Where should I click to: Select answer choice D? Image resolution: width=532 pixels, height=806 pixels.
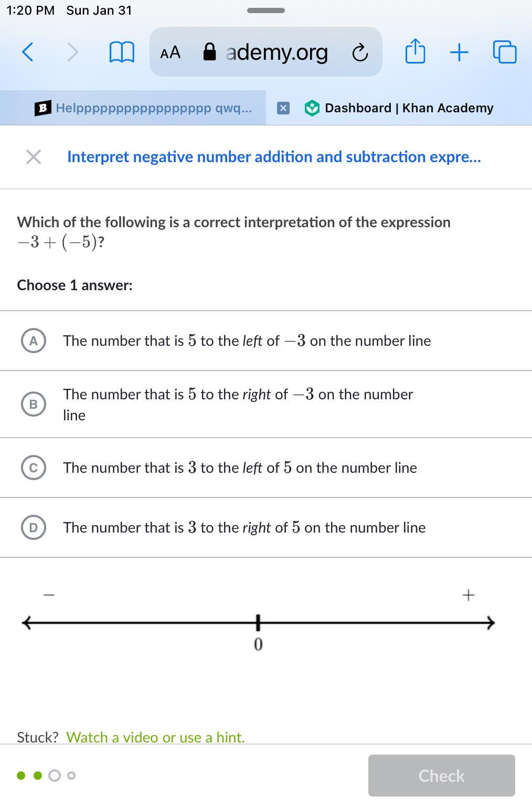pos(34,527)
